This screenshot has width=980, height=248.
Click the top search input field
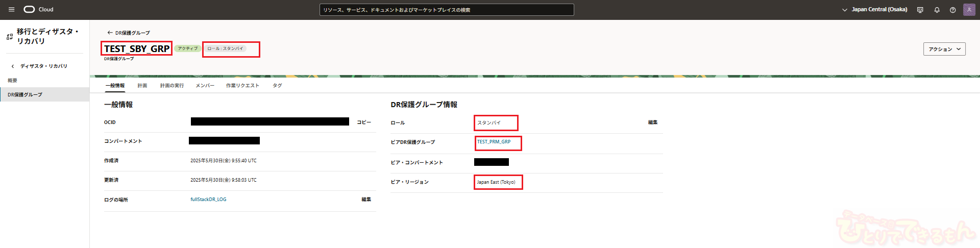coord(447,10)
